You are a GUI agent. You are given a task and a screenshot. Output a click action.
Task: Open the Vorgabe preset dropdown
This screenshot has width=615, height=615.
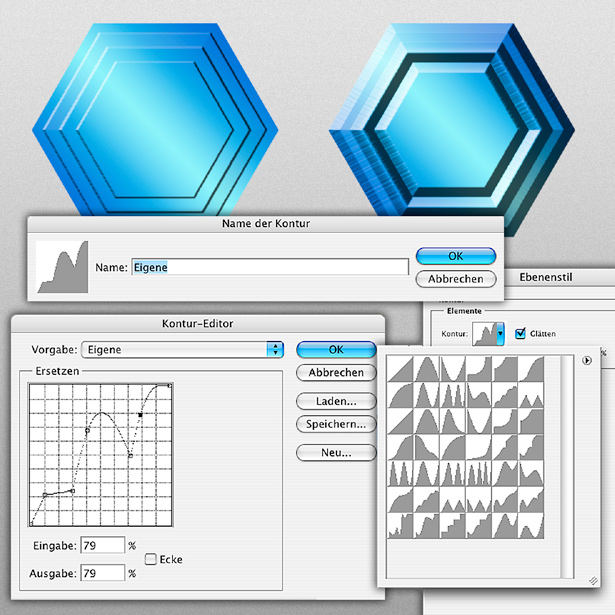182,349
